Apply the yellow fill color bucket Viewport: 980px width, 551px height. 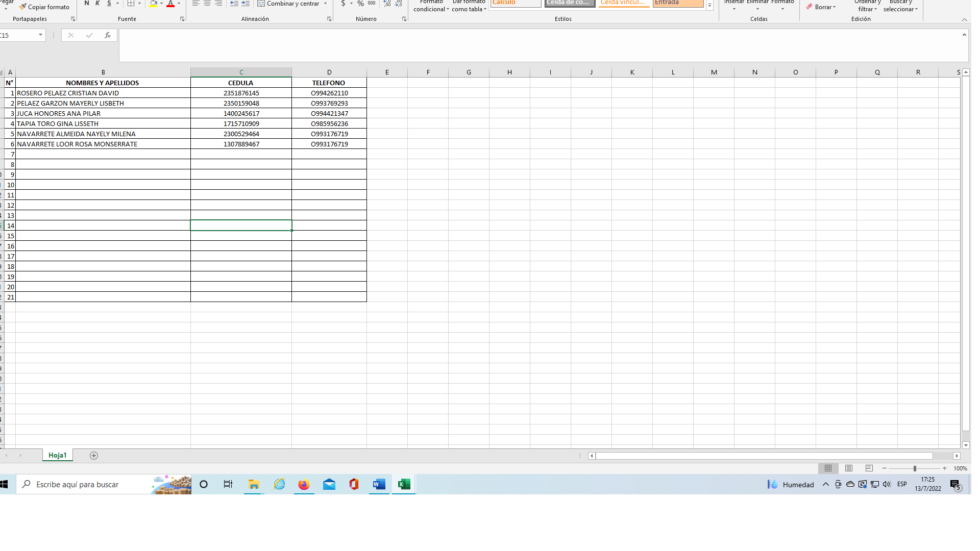pyautogui.click(x=153, y=4)
